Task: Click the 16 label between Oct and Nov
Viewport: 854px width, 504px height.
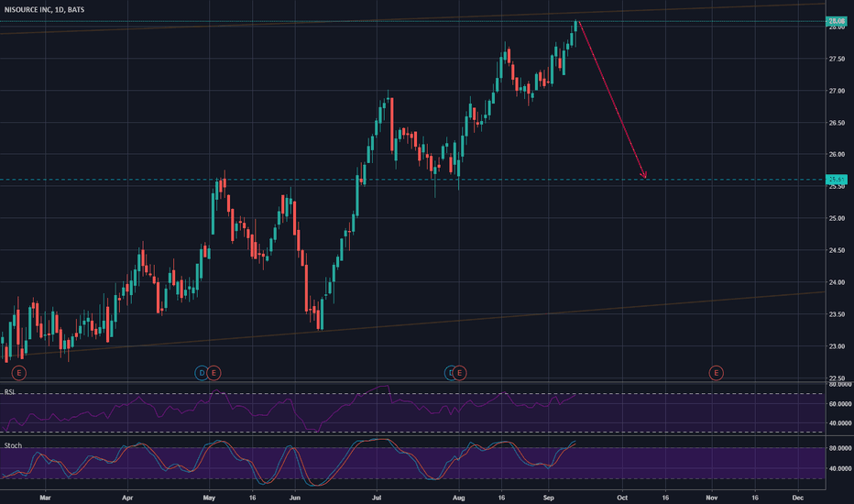Action: click(x=665, y=498)
